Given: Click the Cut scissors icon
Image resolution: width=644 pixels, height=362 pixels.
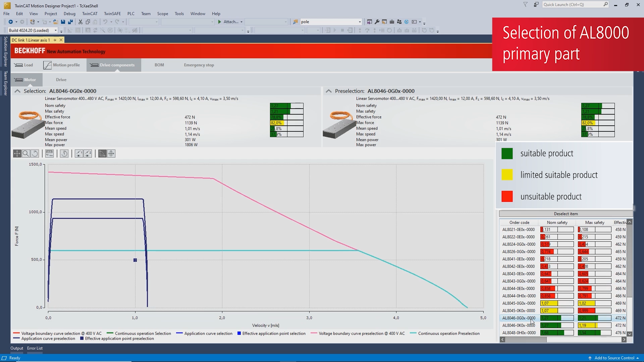Looking at the screenshot, I should (80, 22).
